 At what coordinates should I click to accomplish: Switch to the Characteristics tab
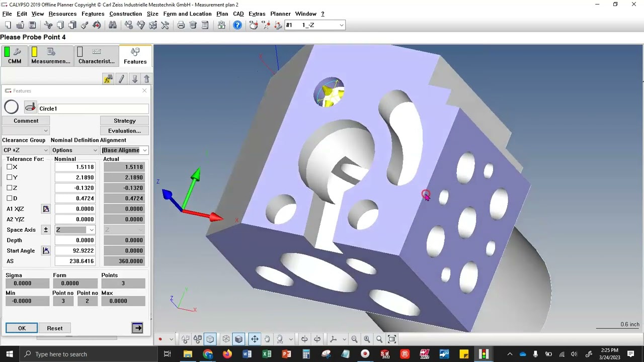coord(96,56)
